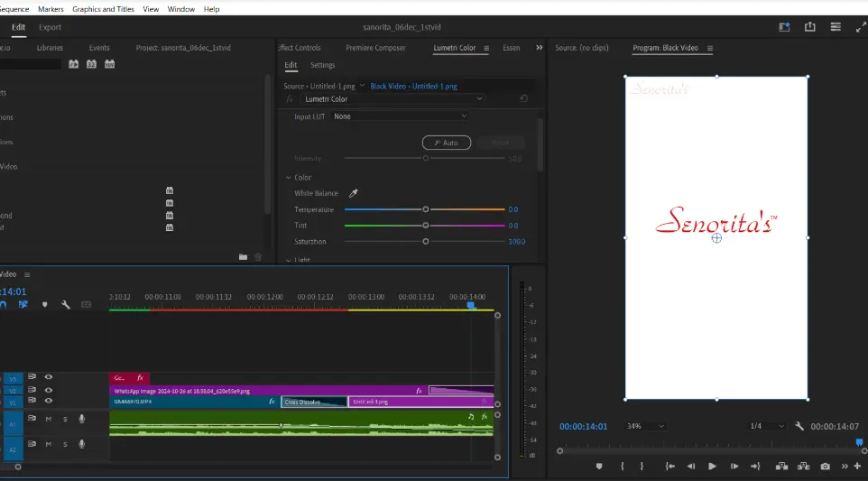
Task: Toggle timeline captions track button
Action: pyautogui.click(x=87, y=304)
